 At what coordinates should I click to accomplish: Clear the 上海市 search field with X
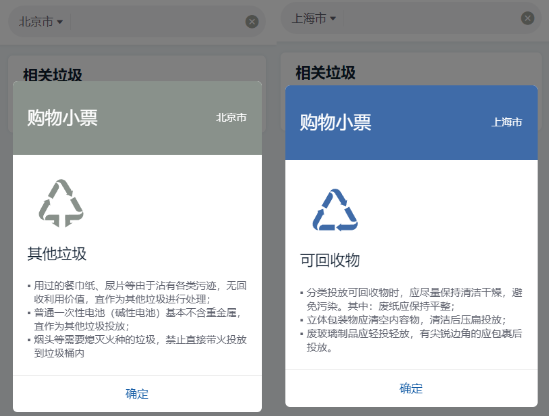(527, 18)
